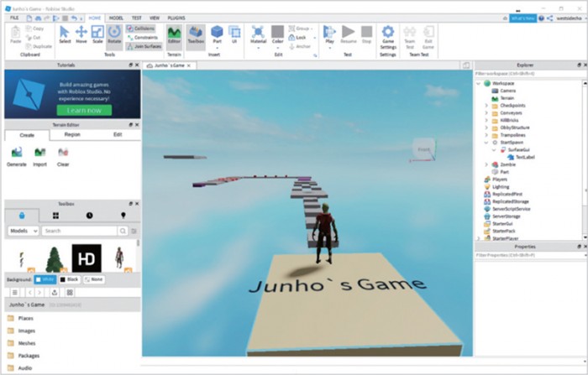Open Toolbox Marketplace tab
The image size is (588, 375).
[x=22, y=216]
